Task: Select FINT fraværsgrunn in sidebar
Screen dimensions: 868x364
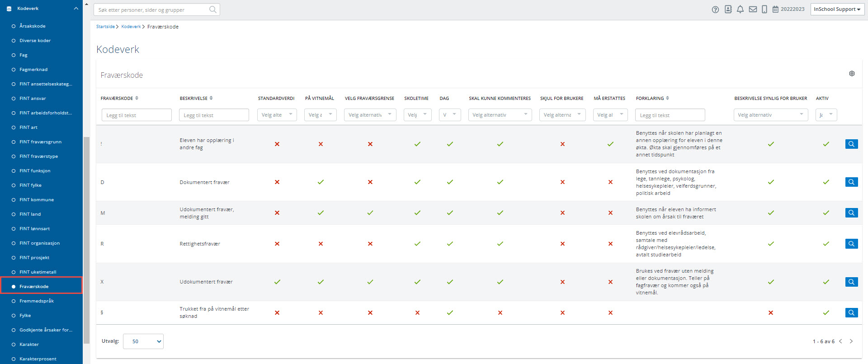Action: [40, 142]
